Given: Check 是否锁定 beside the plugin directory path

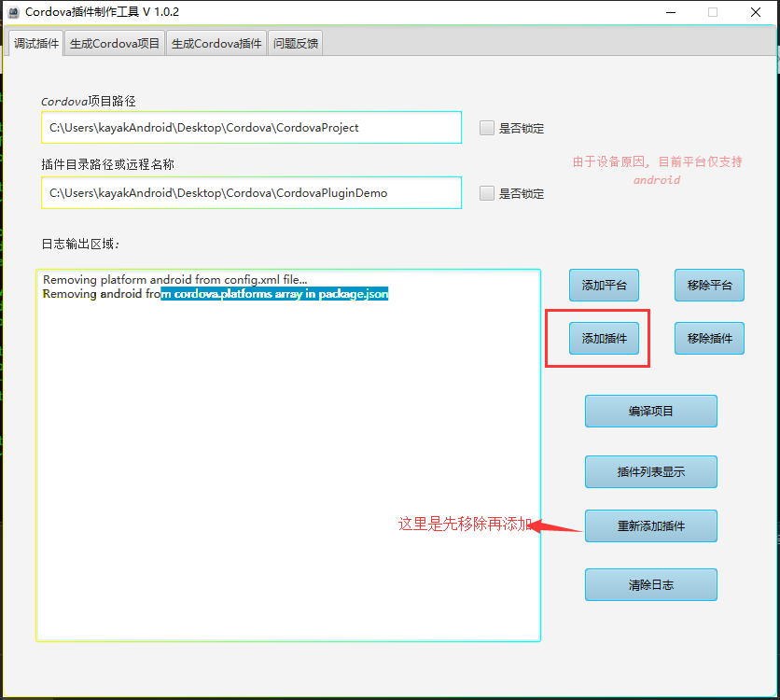Looking at the screenshot, I should 486,193.
